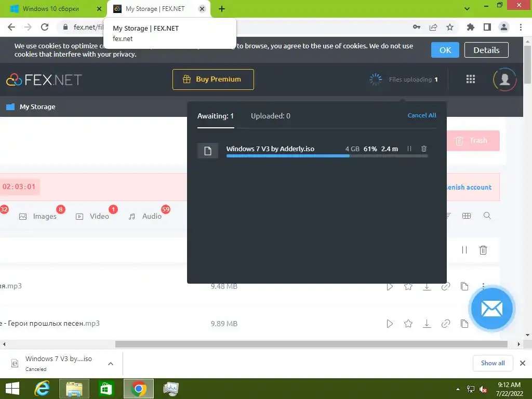
Task: Pause the Windows 7 V3 iso upload
Action: coord(409,149)
